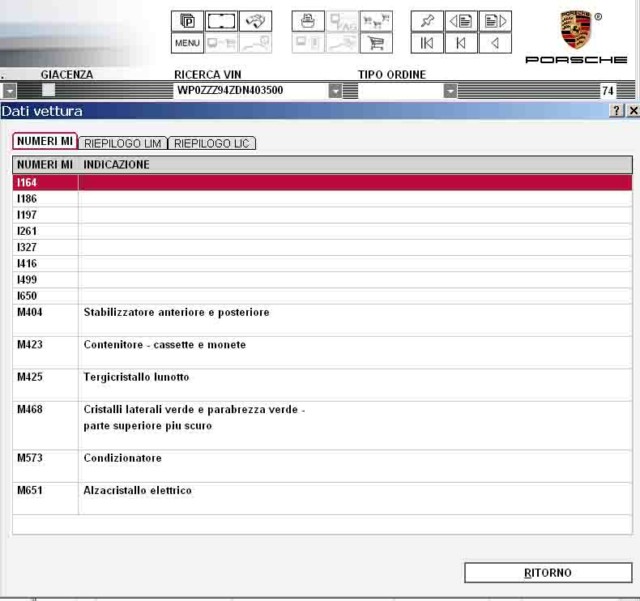Switch to the RIEPILOGO LIM tab

coord(122,143)
